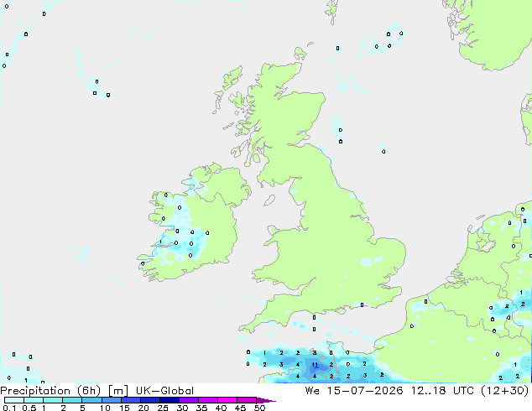Click the 0.1–0.5 legend color swatch

point(14,400)
